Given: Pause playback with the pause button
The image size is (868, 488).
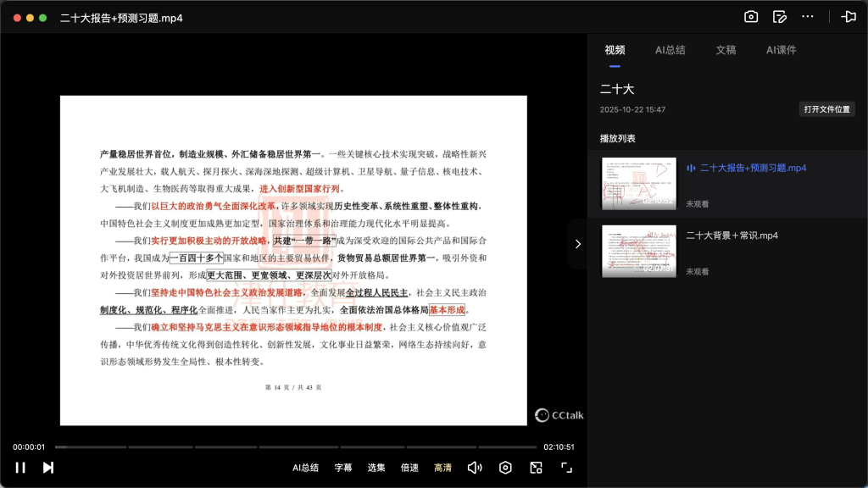Looking at the screenshot, I should (20, 467).
